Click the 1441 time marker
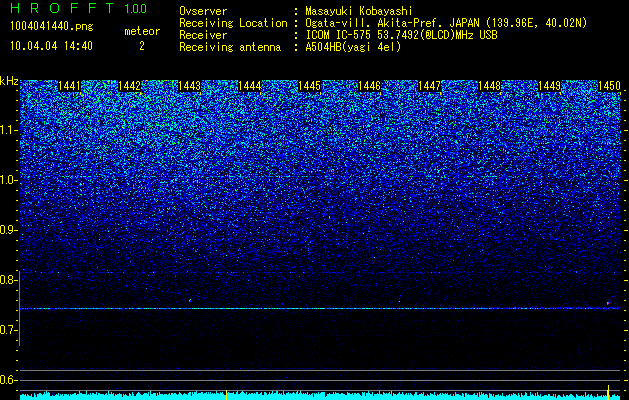 click(x=69, y=86)
